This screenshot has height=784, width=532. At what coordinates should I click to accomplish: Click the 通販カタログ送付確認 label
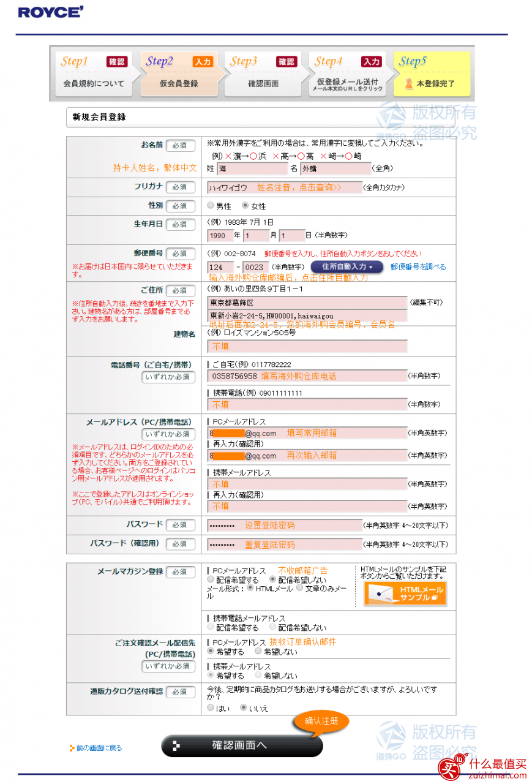(x=127, y=691)
